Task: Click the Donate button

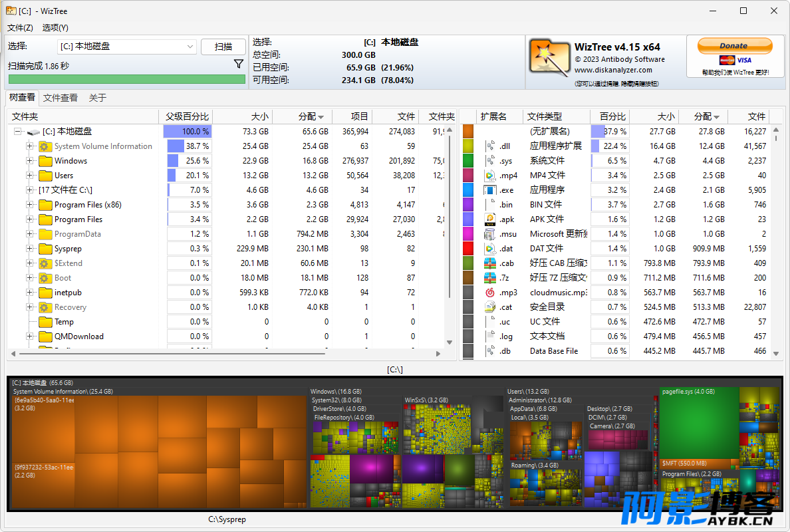Action: (735, 46)
